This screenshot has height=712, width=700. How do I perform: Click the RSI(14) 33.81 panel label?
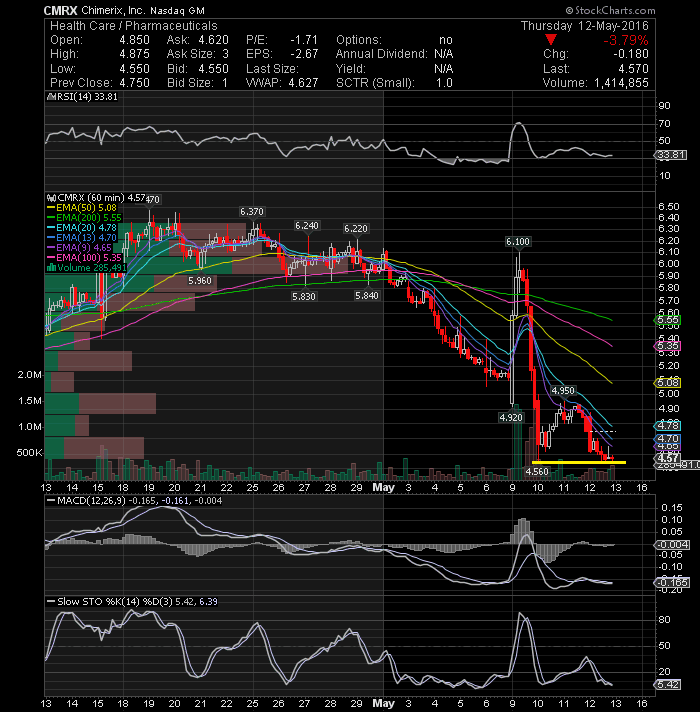(82, 97)
